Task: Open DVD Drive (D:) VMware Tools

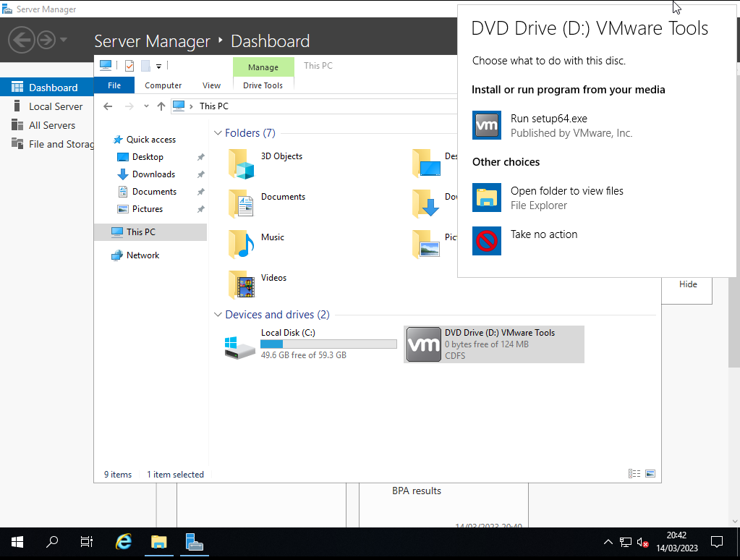Action: click(x=494, y=344)
